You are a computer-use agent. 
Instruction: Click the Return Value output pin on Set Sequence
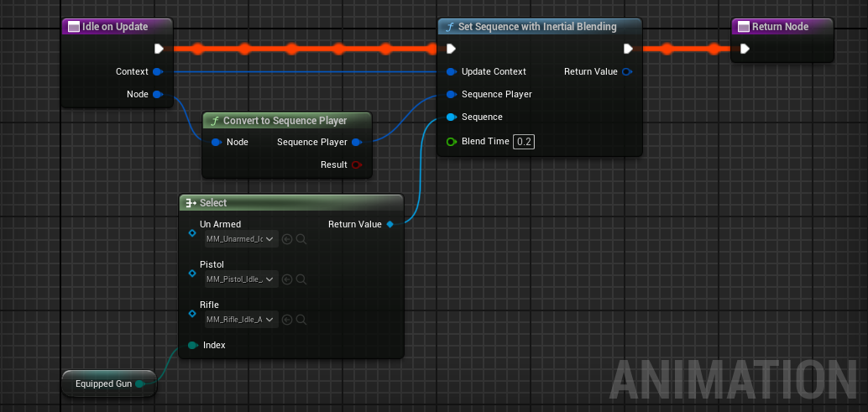coord(627,72)
